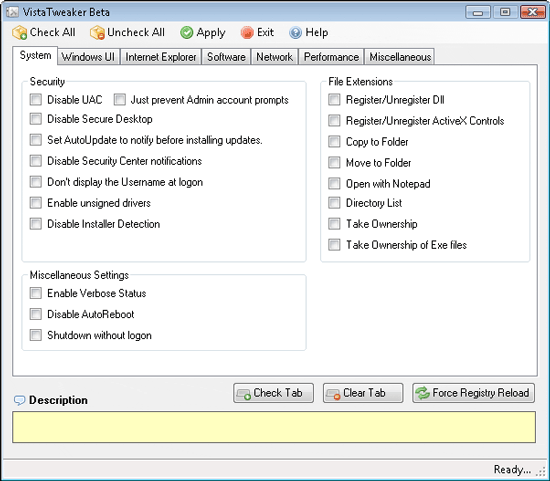Click the Check Tab button icon
Viewport: 550px width, 481px height.
(243, 394)
